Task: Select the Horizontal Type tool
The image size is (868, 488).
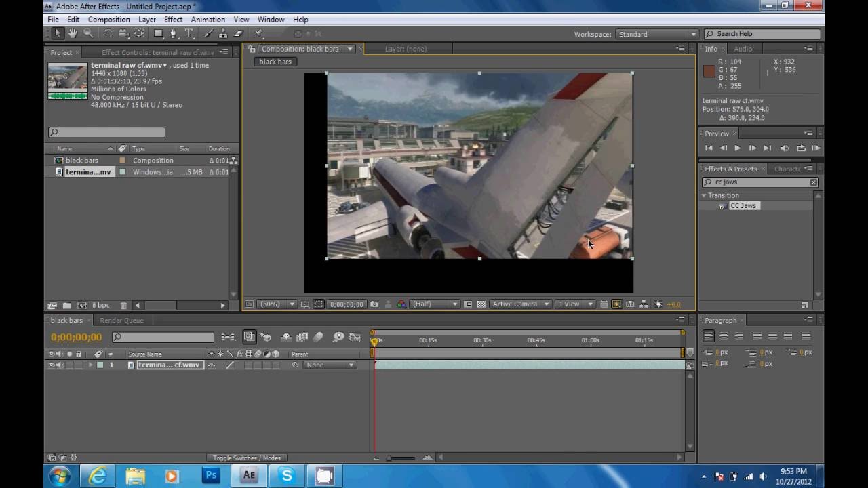Action: [189, 33]
